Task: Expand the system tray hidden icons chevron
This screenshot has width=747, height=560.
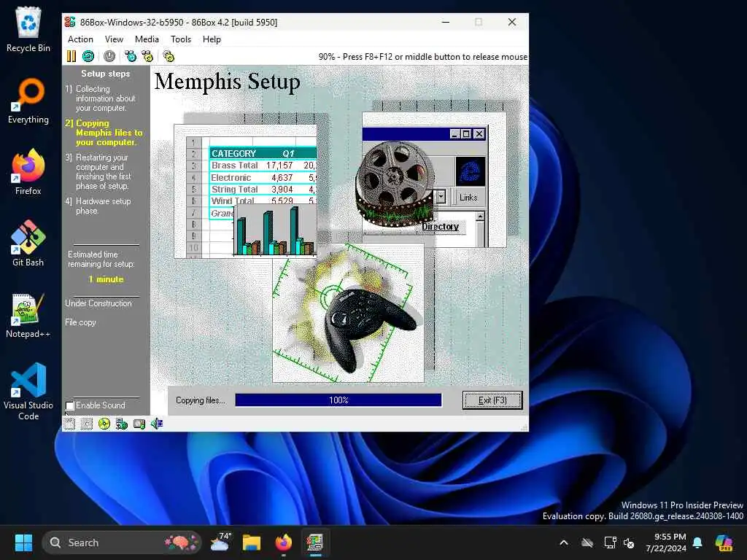Action: pos(564,542)
